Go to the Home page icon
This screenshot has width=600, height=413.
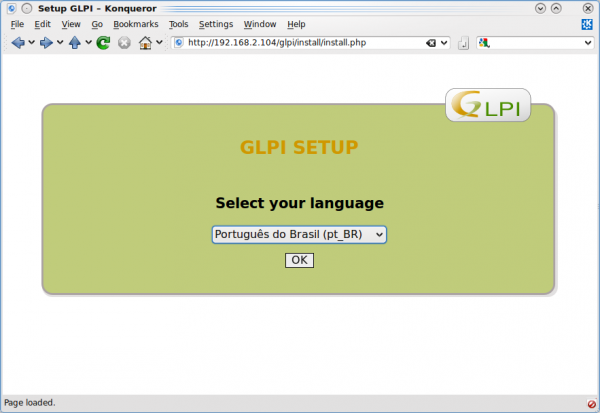tap(145, 42)
